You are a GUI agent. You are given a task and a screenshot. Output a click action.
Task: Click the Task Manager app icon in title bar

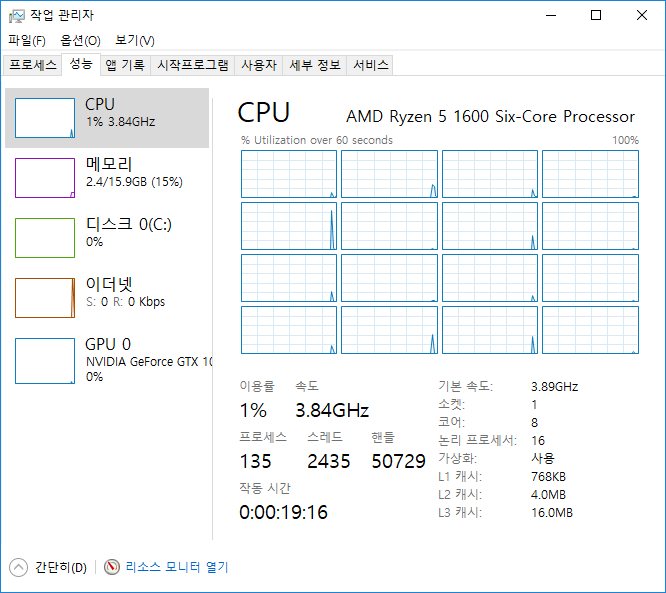click(x=17, y=16)
